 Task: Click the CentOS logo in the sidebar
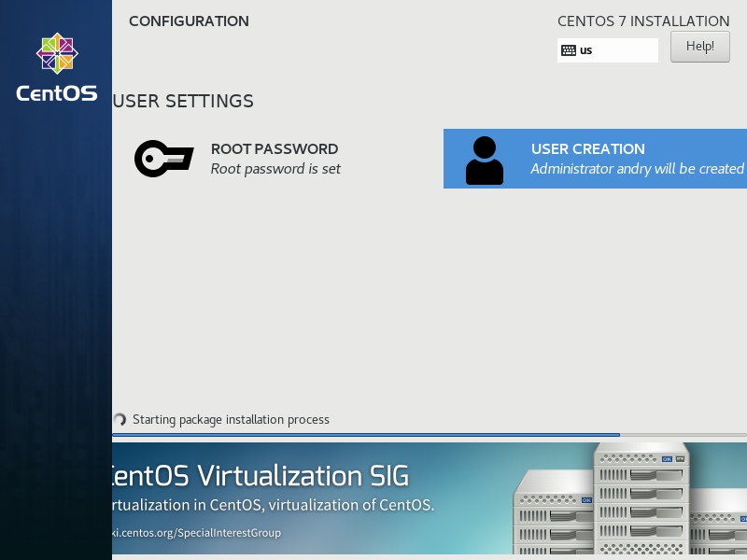click(56, 53)
